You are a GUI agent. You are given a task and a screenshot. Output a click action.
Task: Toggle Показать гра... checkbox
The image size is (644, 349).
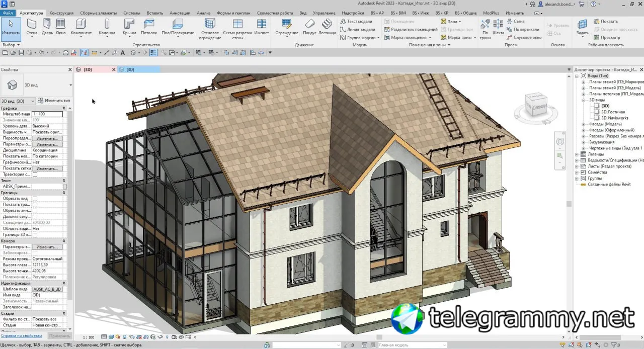(35, 205)
